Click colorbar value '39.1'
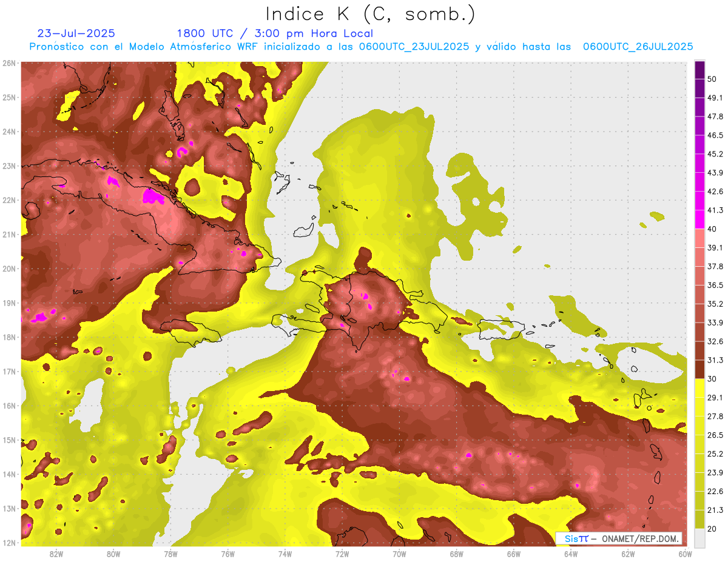The image size is (728, 562). [x=715, y=247]
